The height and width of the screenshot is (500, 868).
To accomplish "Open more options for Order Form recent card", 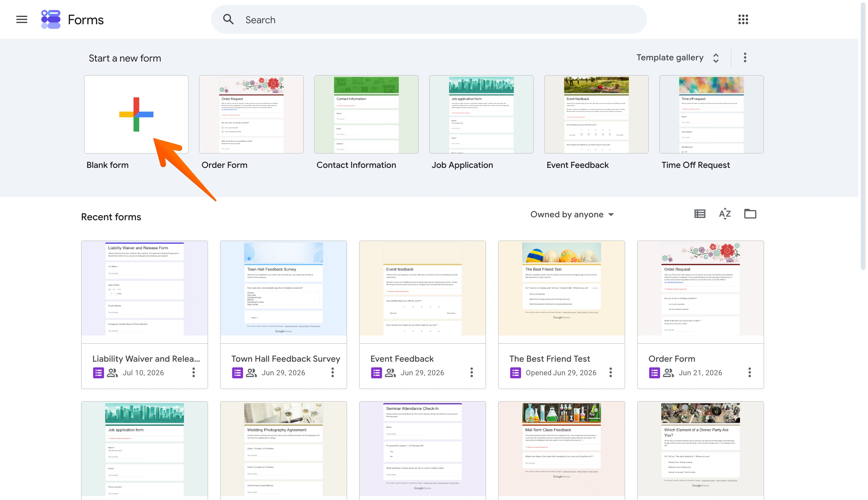I will click(750, 373).
